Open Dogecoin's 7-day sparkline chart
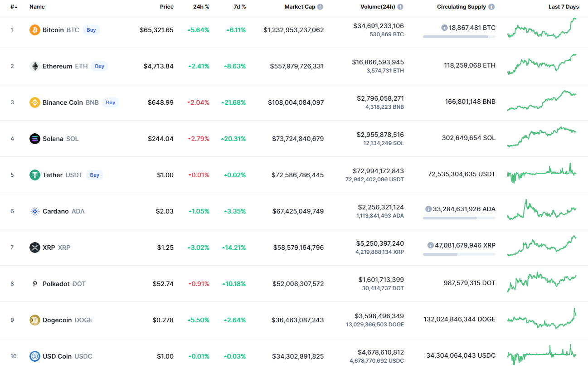The image size is (588, 369). pyautogui.click(x=542, y=318)
